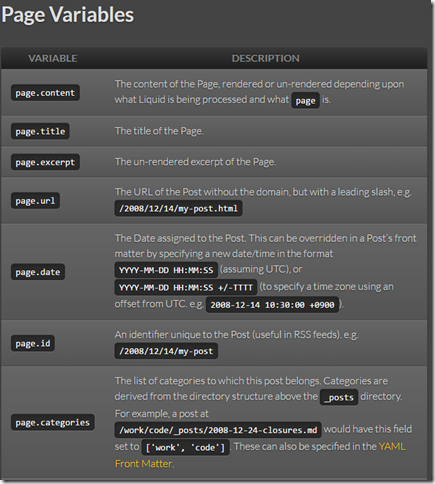The image size is (435, 484).
Task: Click 'The Date assigned to the Post' line
Action: click(266, 238)
